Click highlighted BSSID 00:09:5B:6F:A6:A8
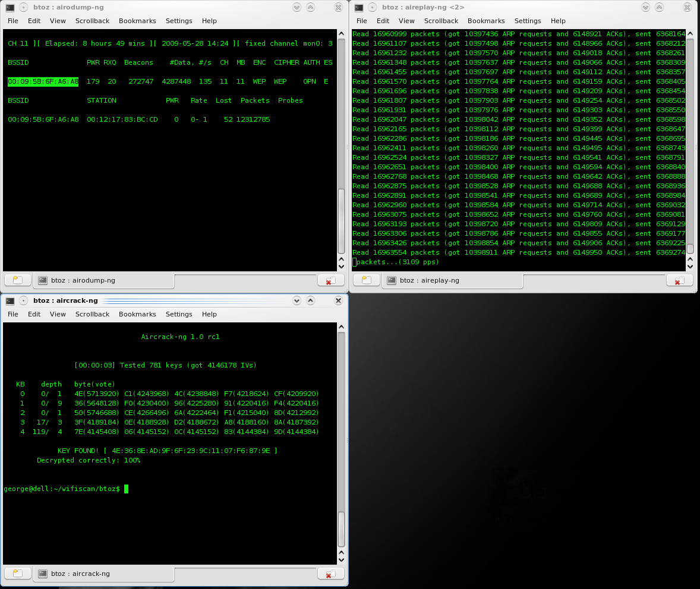The image size is (700, 589). (43, 82)
